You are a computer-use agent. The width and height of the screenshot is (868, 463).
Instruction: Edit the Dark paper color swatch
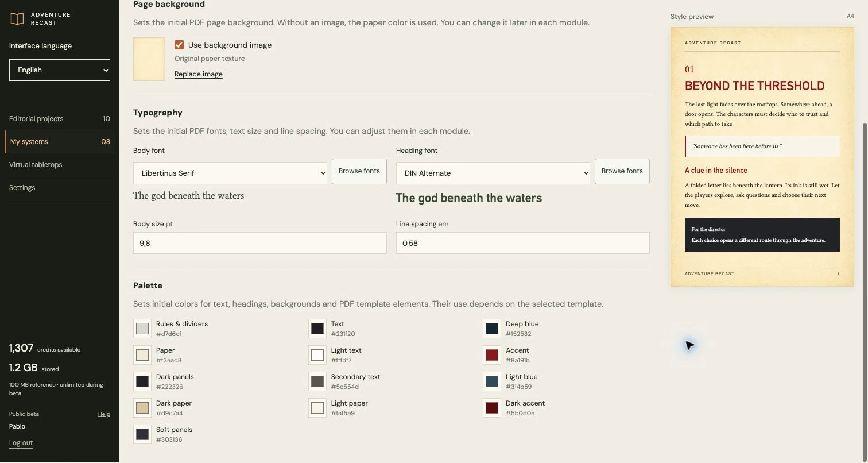point(142,408)
